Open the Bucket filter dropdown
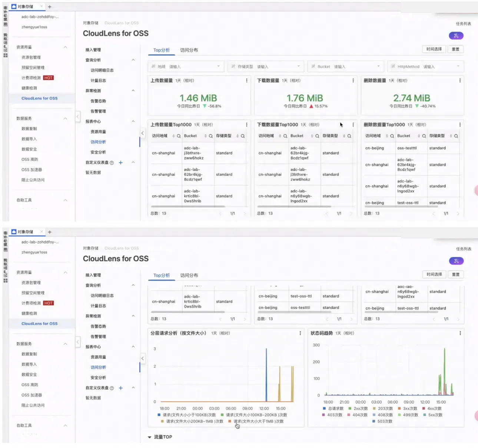The width and height of the screenshot is (478, 448). (x=346, y=67)
